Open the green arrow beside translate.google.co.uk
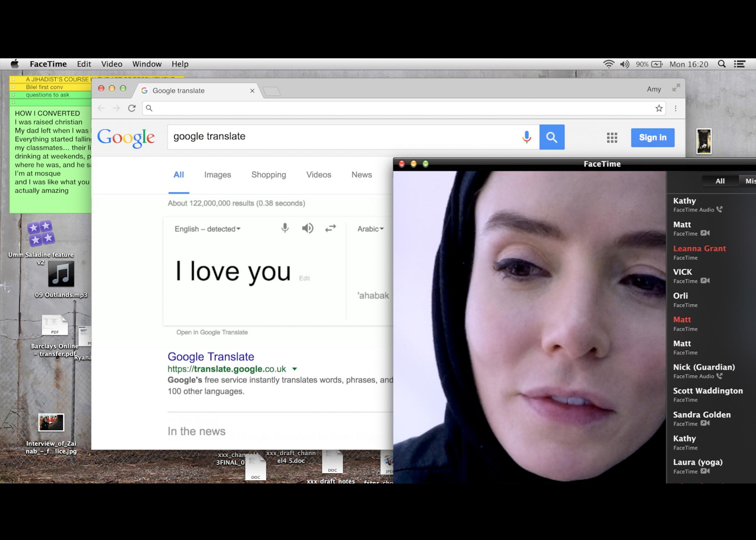Image resolution: width=756 pixels, height=540 pixels. pos(294,369)
